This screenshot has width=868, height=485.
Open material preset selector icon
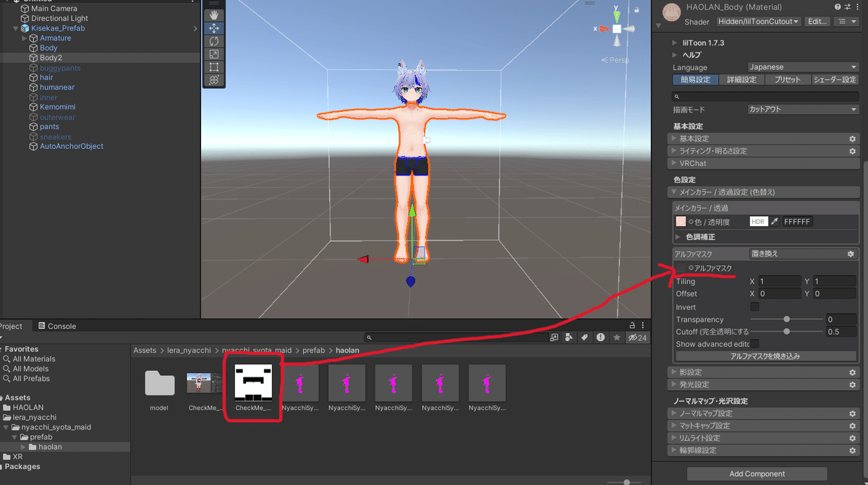point(848,7)
